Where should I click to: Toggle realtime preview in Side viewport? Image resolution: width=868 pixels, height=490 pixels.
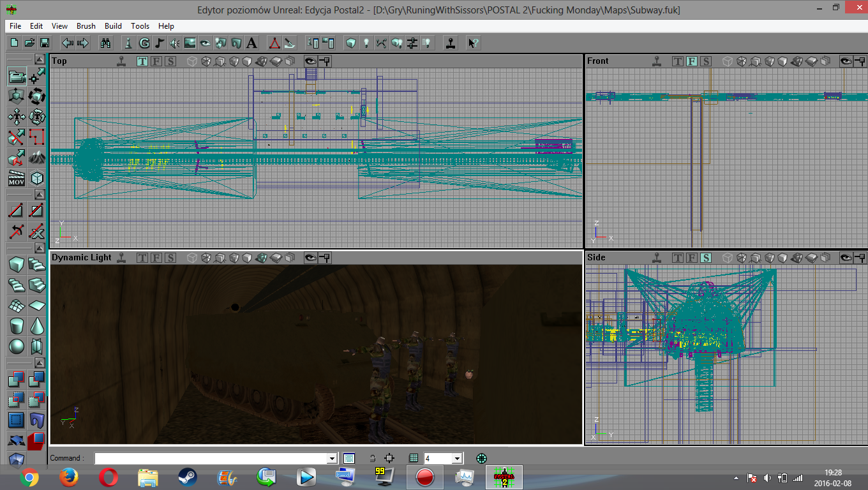coord(657,258)
